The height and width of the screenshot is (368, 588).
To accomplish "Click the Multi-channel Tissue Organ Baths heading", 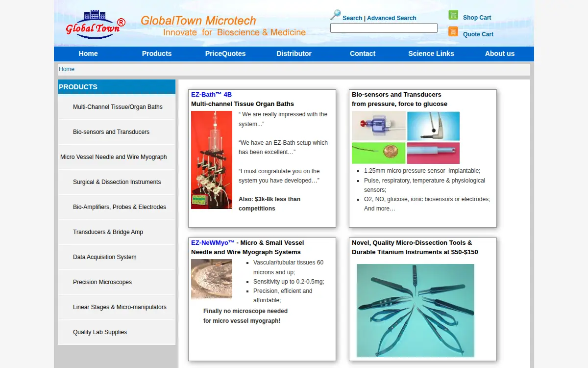I will click(x=243, y=104).
